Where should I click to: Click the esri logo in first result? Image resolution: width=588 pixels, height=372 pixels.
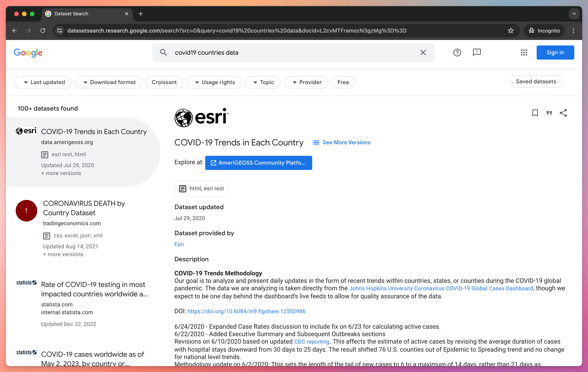[x=26, y=131]
